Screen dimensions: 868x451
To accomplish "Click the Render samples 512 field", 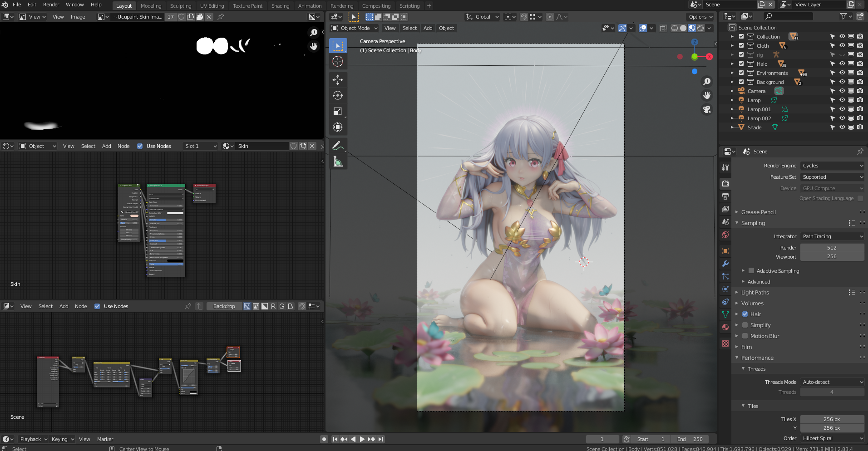I will pyautogui.click(x=832, y=248).
